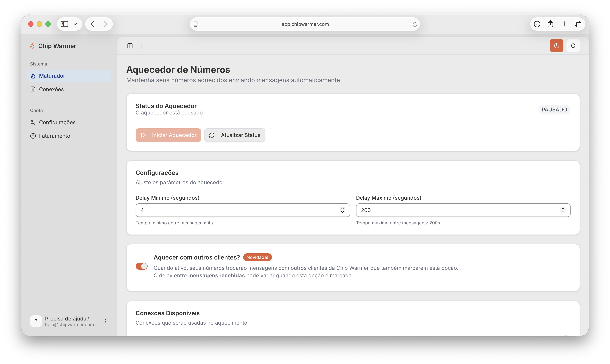The width and height of the screenshot is (610, 364).
Task: Open Faturamento page in sidebar
Action: click(x=54, y=136)
